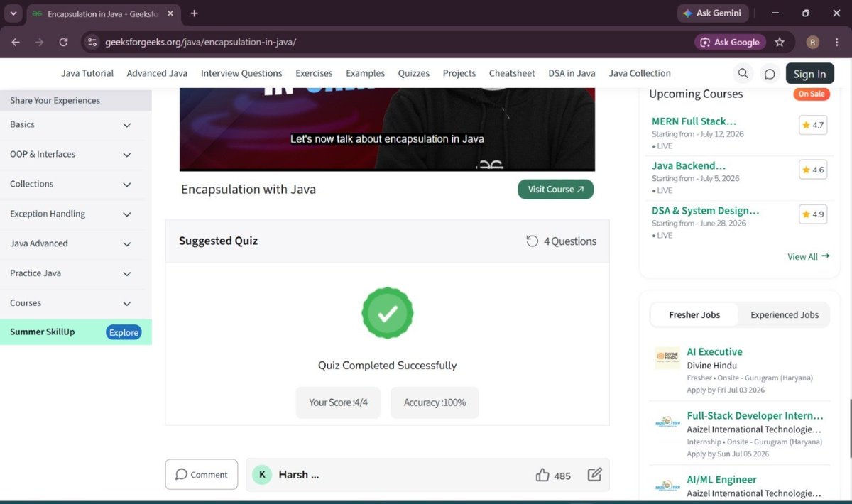852x504 pixels.
Task: Open the tab search chevron at top left
Action: [x=12, y=13]
